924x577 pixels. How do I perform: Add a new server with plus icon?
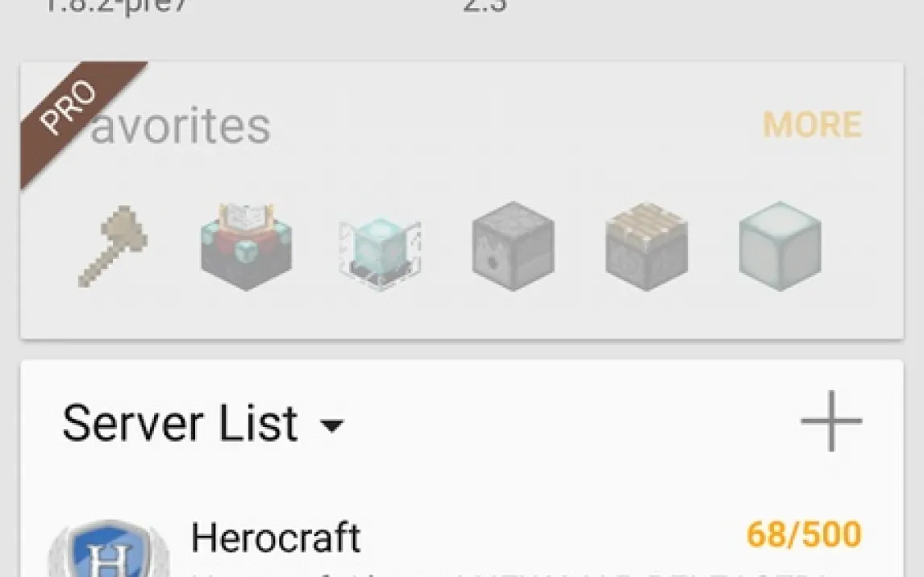pyautogui.click(x=831, y=421)
